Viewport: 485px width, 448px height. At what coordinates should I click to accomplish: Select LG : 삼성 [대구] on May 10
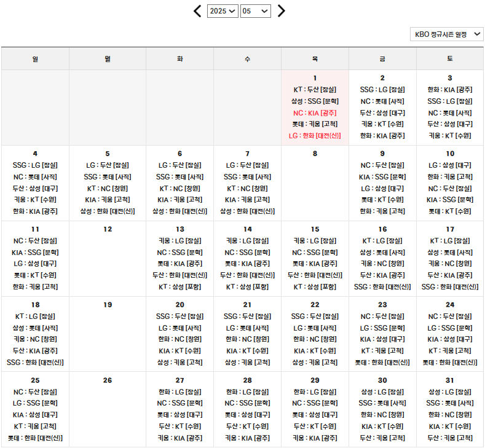coord(450,165)
